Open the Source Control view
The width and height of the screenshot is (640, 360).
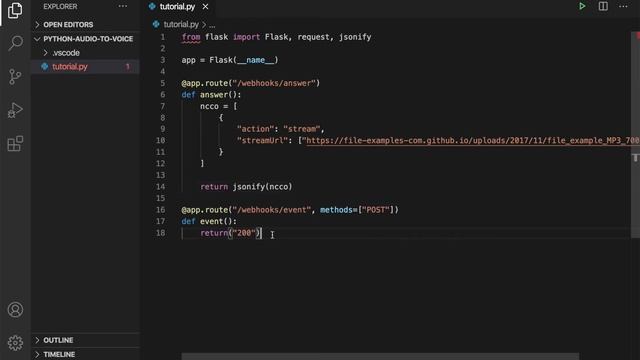point(15,77)
